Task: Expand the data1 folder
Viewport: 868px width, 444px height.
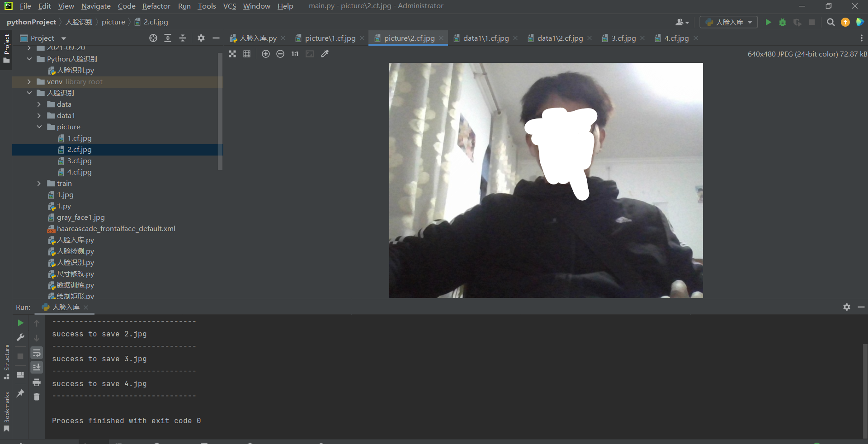Action: (39, 115)
